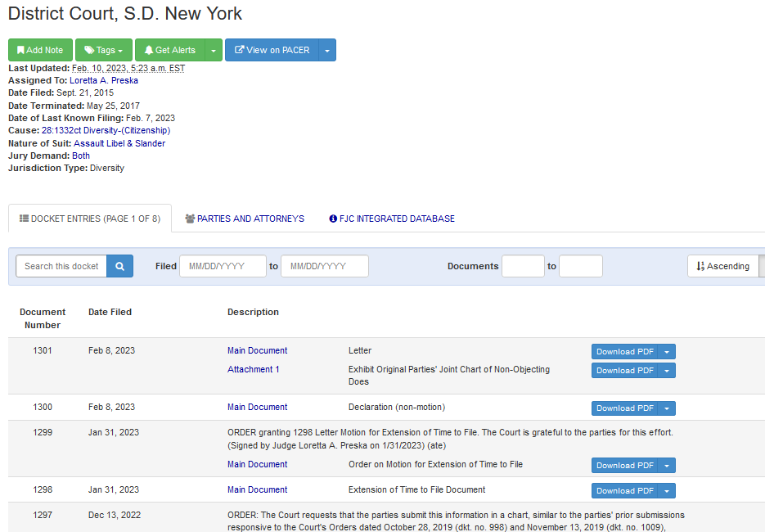
Task: Open the Tags dropdown
Action: pyautogui.click(x=104, y=50)
